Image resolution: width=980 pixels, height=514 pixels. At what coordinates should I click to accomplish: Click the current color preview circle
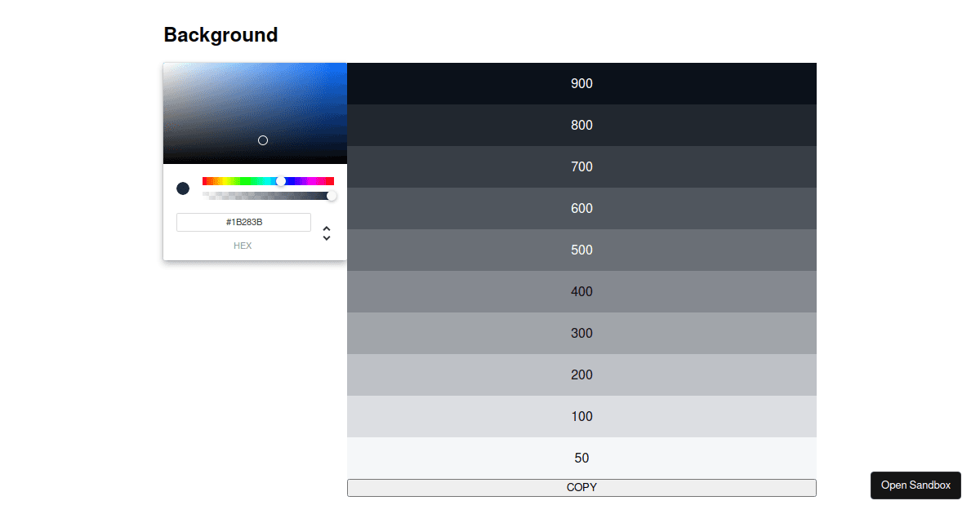183,188
